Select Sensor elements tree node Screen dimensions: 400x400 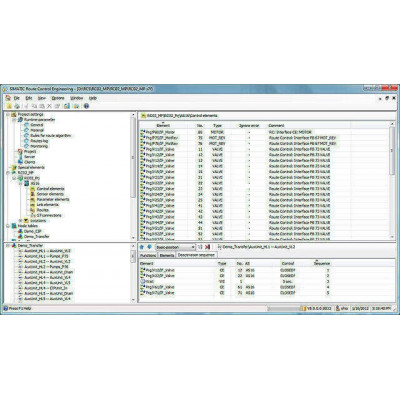[x=50, y=194]
